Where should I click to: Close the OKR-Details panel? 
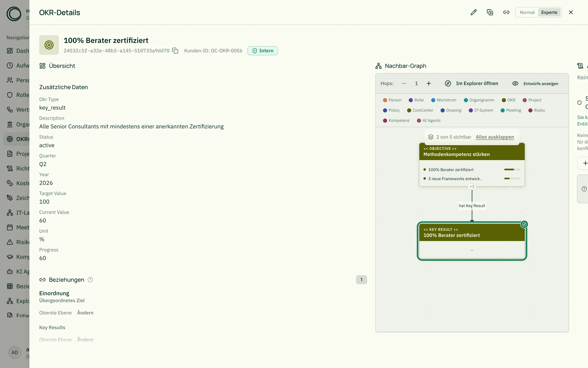click(571, 12)
